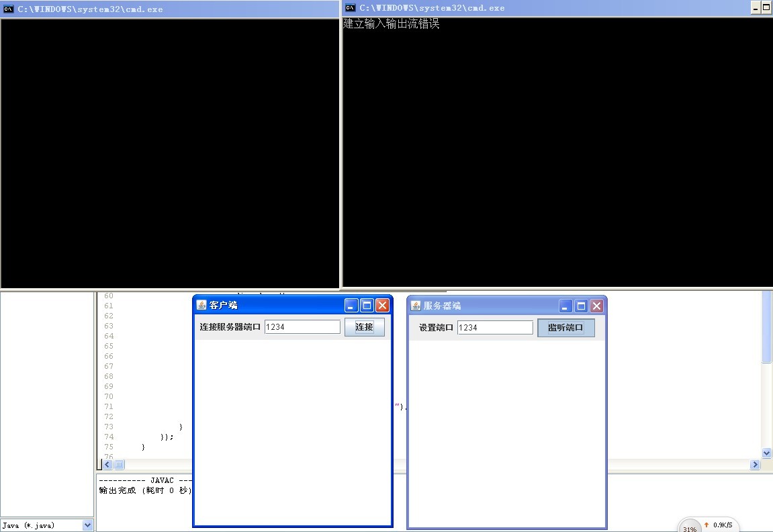Click the 监听端口 button in the server window
The height and width of the screenshot is (532, 773).
click(566, 328)
